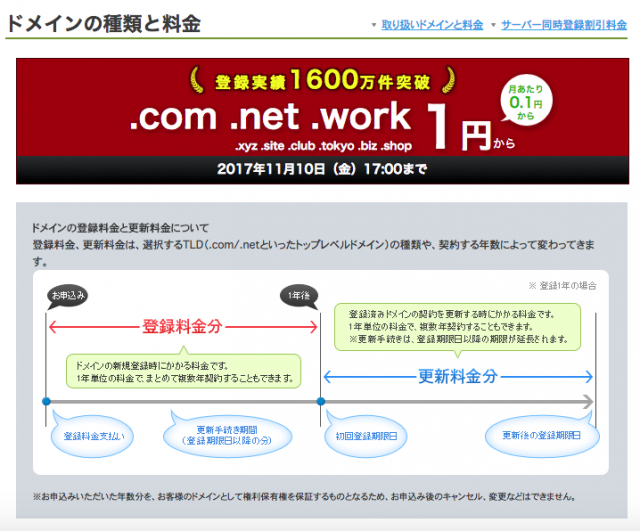Click the 更新手続き期間 bubble
The width and height of the screenshot is (640, 531).
[x=227, y=435]
